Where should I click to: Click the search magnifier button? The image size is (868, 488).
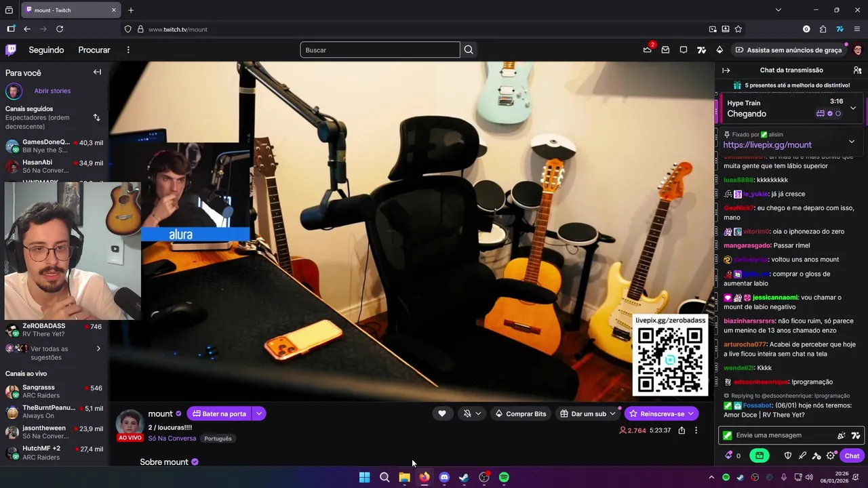tap(469, 49)
